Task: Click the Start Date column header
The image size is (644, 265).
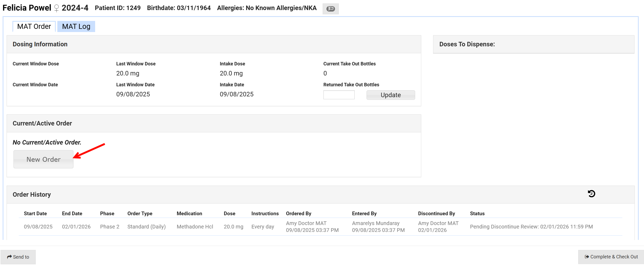Action: pos(35,213)
